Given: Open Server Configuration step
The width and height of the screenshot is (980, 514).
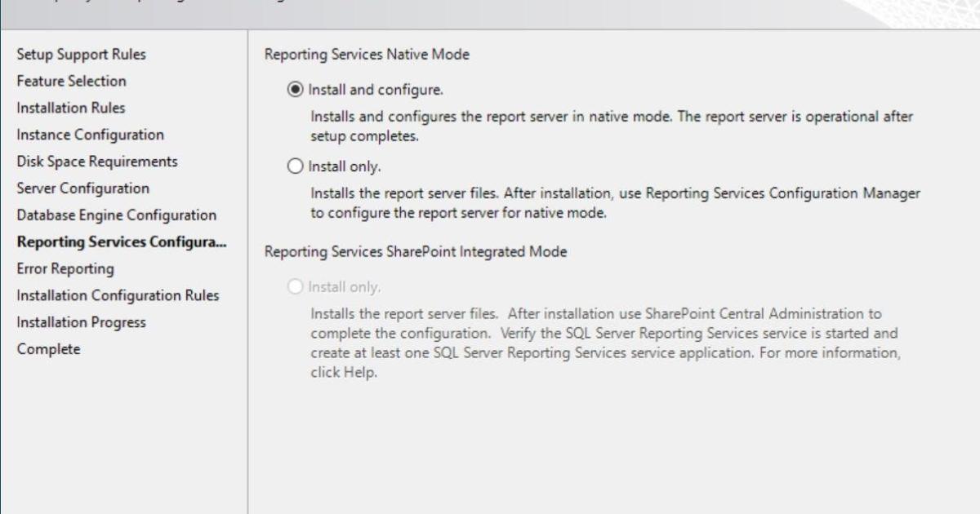Looking at the screenshot, I should [x=82, y=188].
